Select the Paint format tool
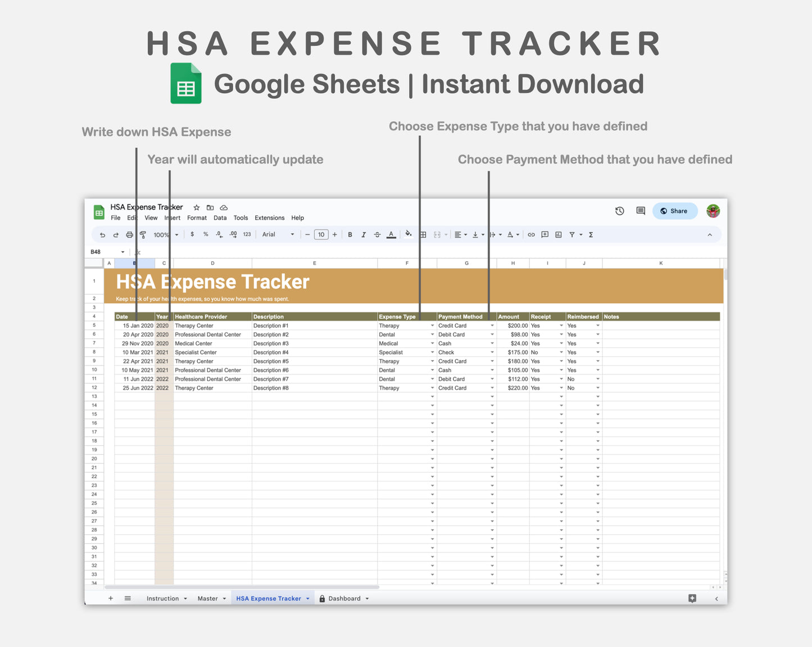 [143, 234]
